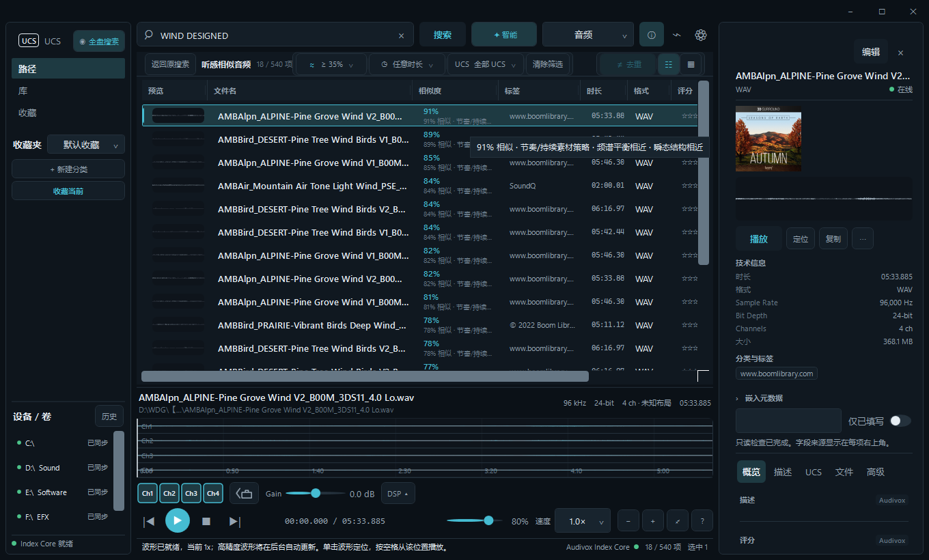
Task: Adjust the Gain slider handle
Action: (316, 493)
